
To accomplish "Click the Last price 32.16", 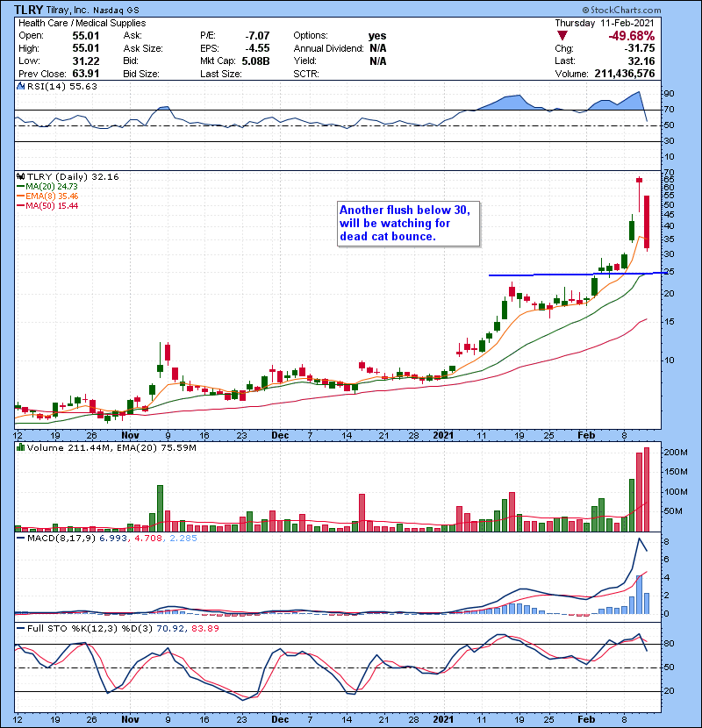I will click(641, 61).
